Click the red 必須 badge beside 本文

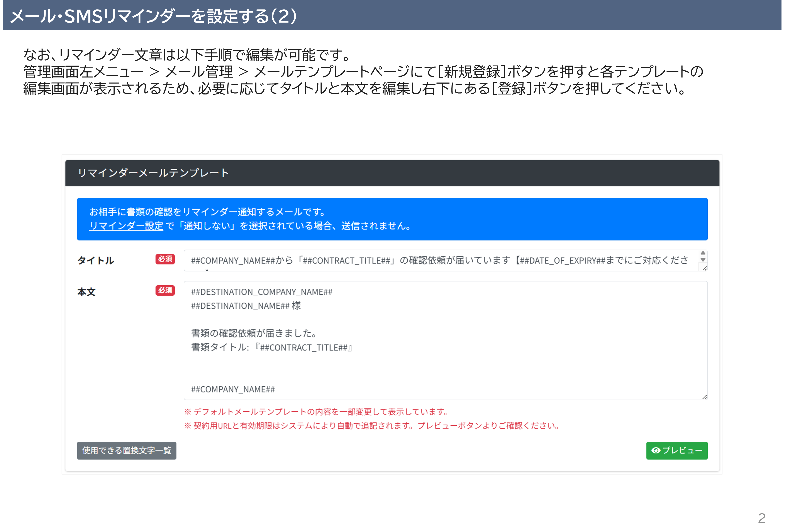(165, 290)
